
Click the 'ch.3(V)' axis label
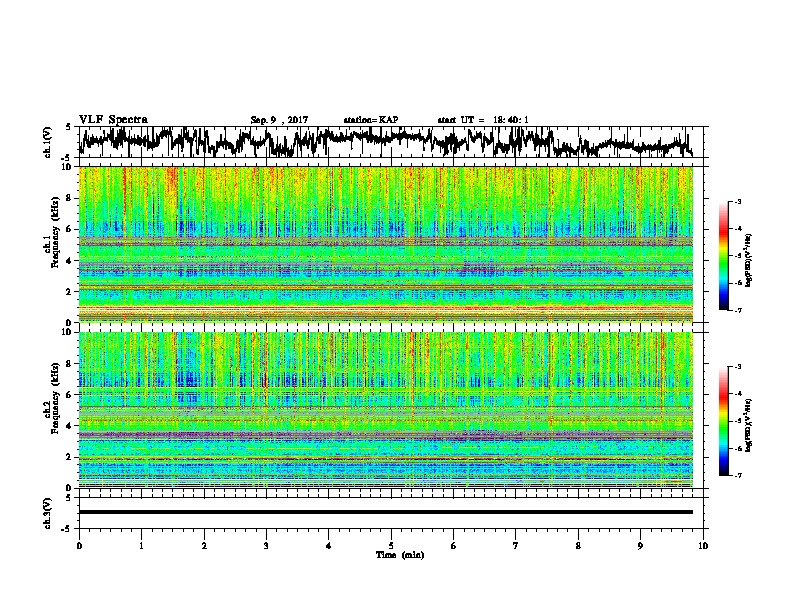click(x=48, y=513)
